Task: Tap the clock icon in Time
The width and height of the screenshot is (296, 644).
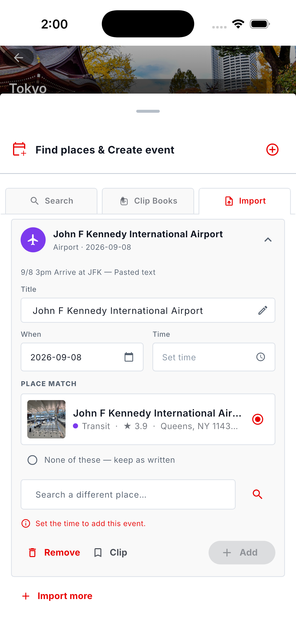Action: [x=260, y=357]
